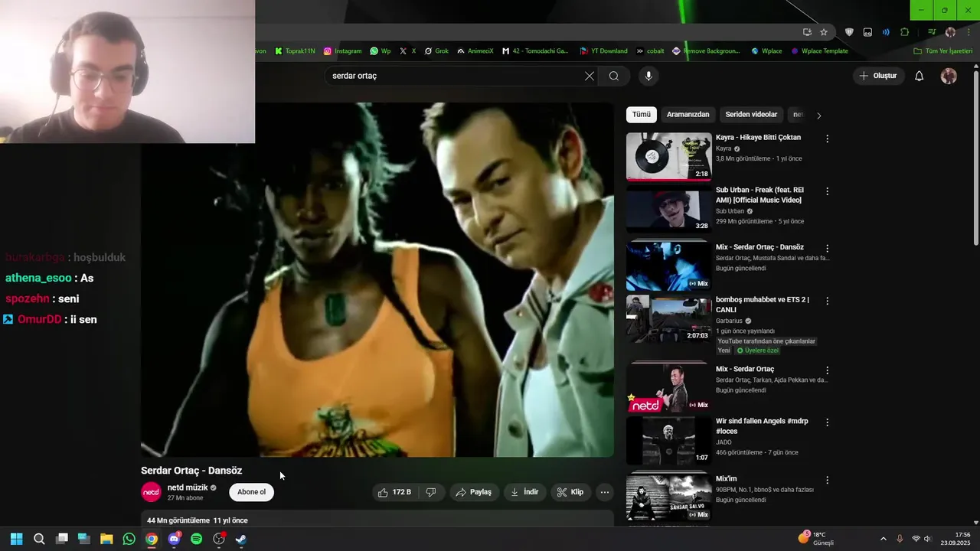
Task: Click microphone icon in system tray
Action: [900, 539]
